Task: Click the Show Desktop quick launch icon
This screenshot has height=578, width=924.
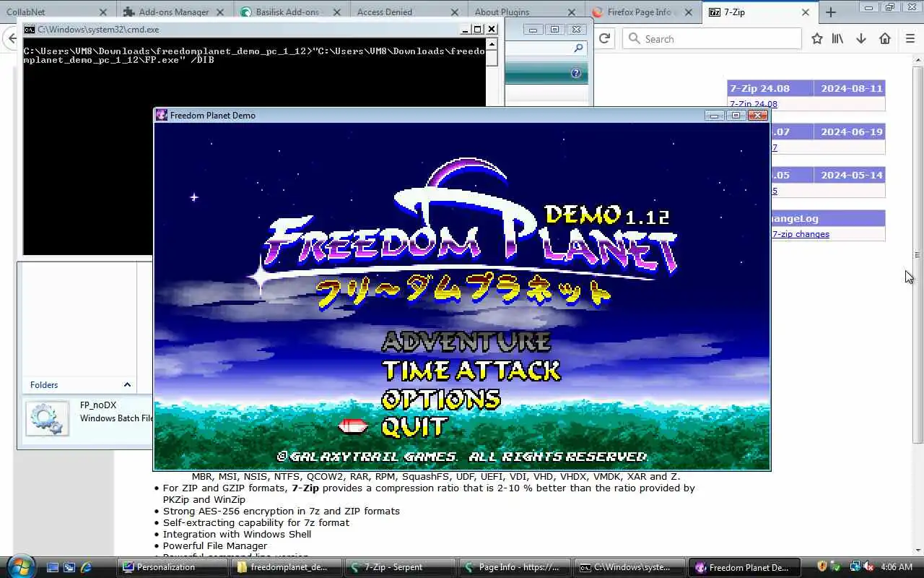Action: pyautogui.click(x=52, y=567)
